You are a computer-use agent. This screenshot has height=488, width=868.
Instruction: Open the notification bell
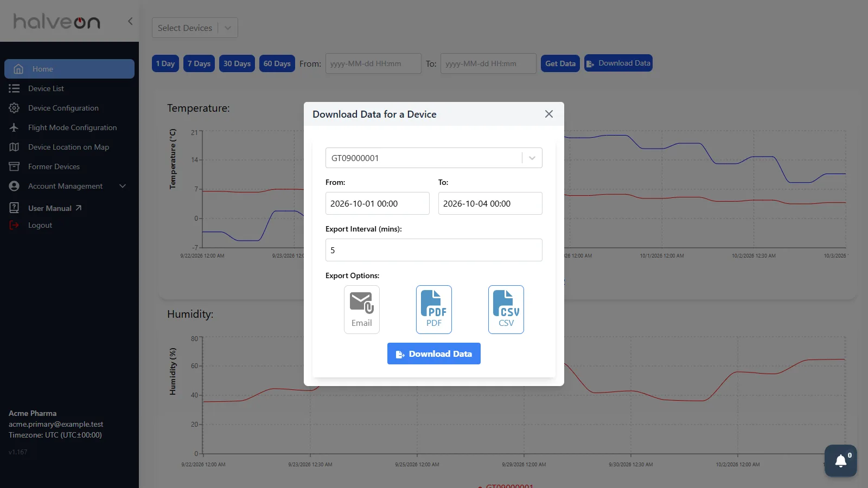pyautogui.click(x=841, y=461)
